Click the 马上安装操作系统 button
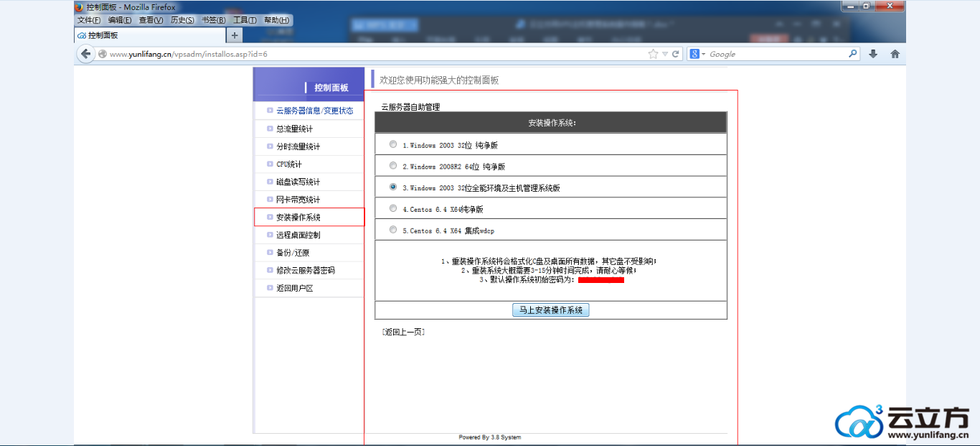The height and width of the screenshot is (446, 980). (x=551, y=310)
